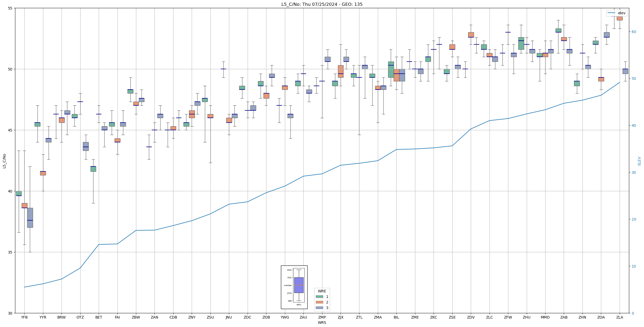Click the ZDC station label
The image size is (644, 327).
248,317
